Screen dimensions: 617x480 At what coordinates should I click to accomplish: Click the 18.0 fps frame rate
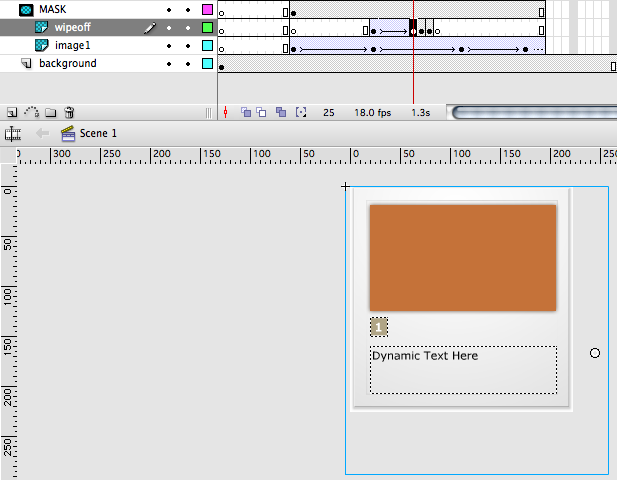[373, 113]
